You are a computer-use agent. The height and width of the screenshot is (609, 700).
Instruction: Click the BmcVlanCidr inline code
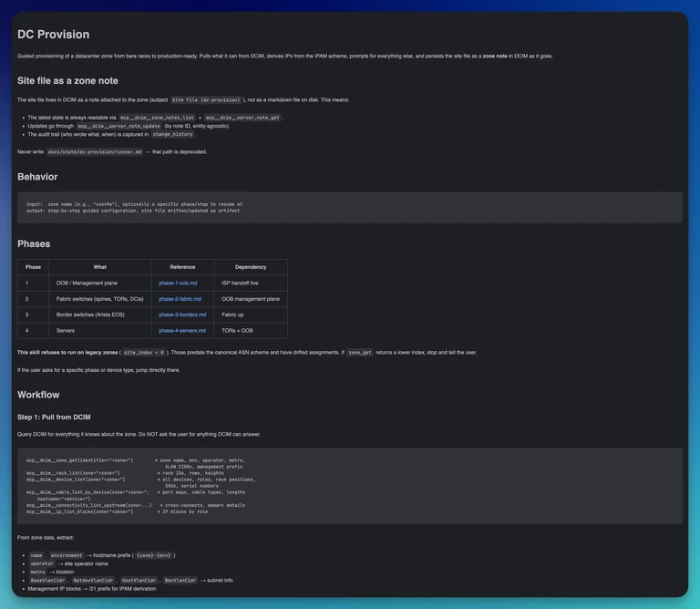click(x=180, y=581)
